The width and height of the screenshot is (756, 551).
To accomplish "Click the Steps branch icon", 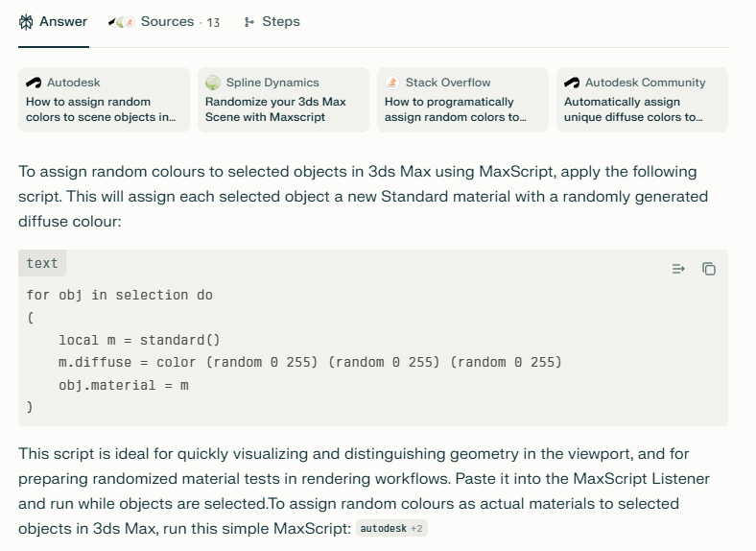I will pyautogui.click(x=249, y=22).
